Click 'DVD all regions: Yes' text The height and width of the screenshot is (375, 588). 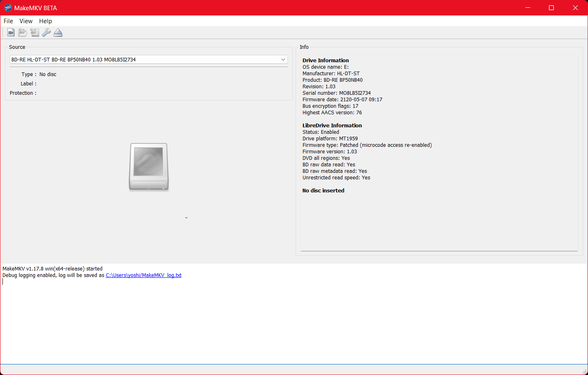click(326, 158)
